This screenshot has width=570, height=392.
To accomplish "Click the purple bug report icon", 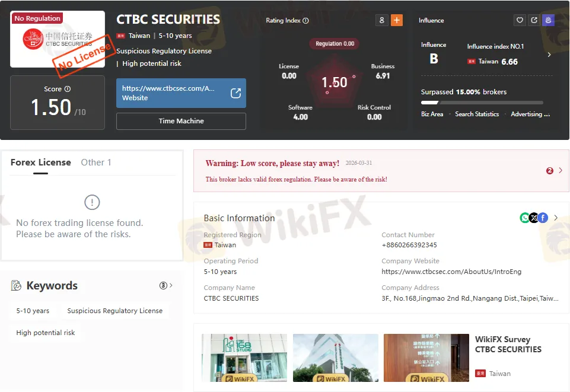I will coord(548,20).
